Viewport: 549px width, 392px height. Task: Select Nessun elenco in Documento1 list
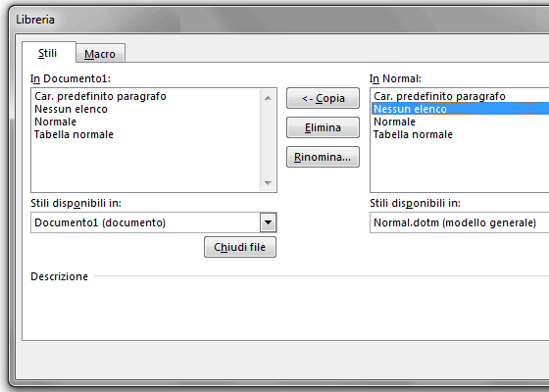tap(71, 109)
